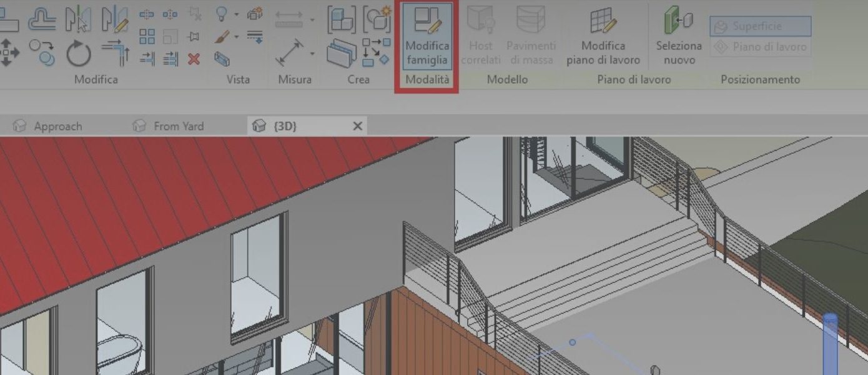The image size is (868, 375).
Task: Toggle the Piano di lavoro placement option
Action: pos(759,46)
